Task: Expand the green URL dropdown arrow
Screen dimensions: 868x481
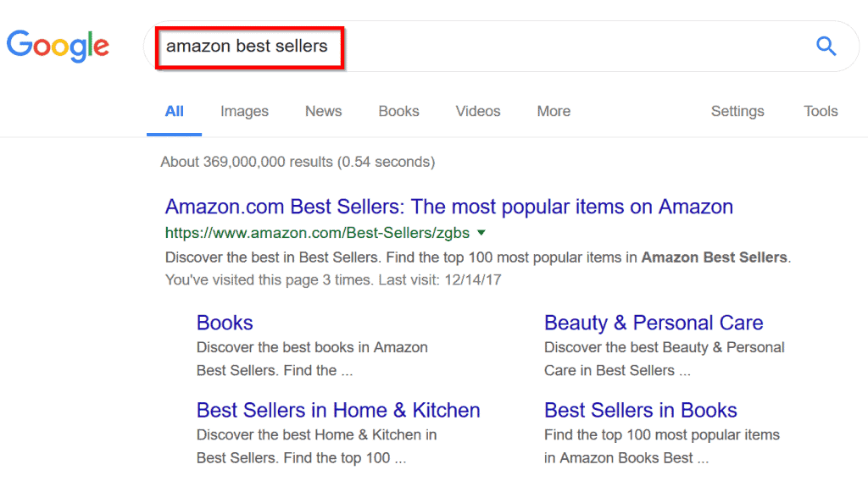Action: 481,233
